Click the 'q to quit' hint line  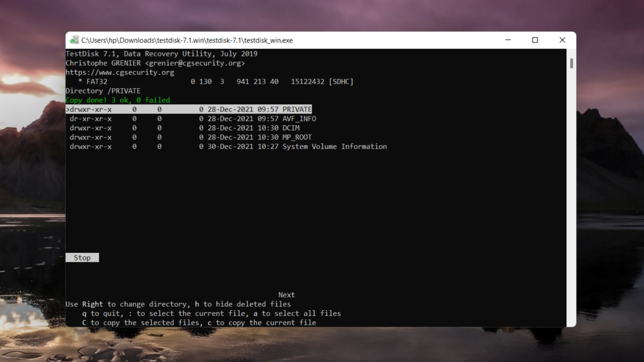point(211,313)
